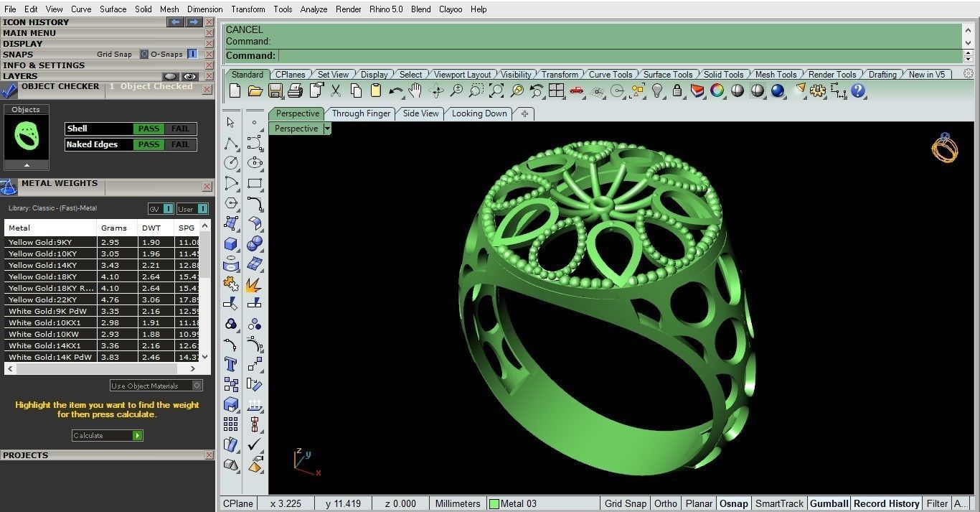Viewport: 980px width, 512px height.
Task: Click the red car icon
Action: [x=576, y=91]
